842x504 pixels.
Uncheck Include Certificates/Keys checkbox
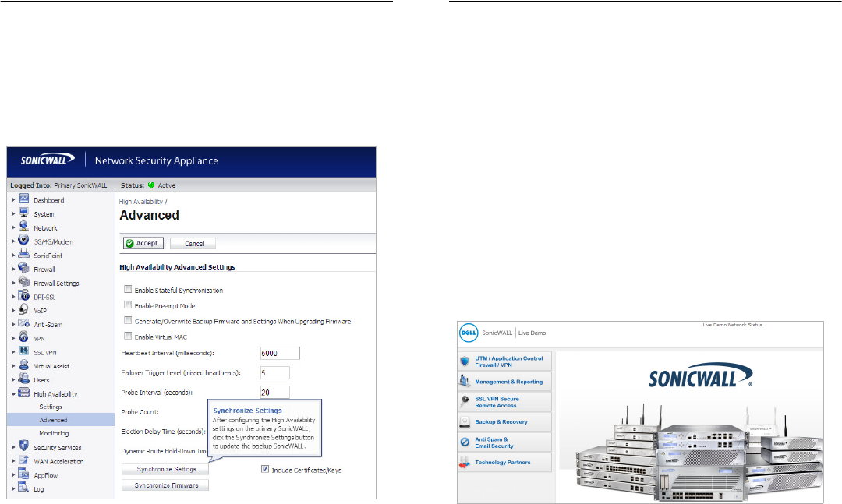coord(265,469)
